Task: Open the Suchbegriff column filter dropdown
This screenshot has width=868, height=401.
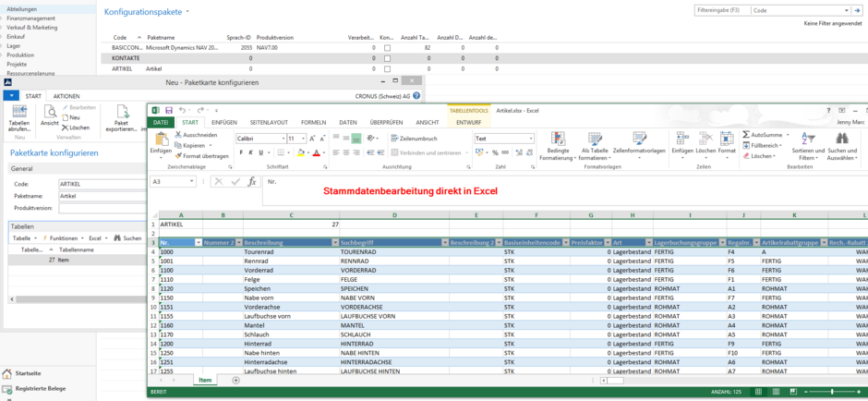Action: pos(444,243)
